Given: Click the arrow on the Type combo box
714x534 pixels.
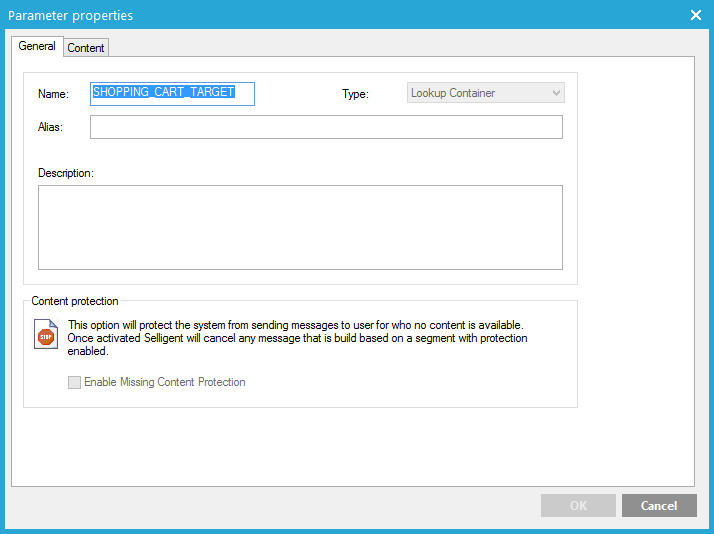Looking at the screenshot, I should pyautogui.click(x=557, y=93).
